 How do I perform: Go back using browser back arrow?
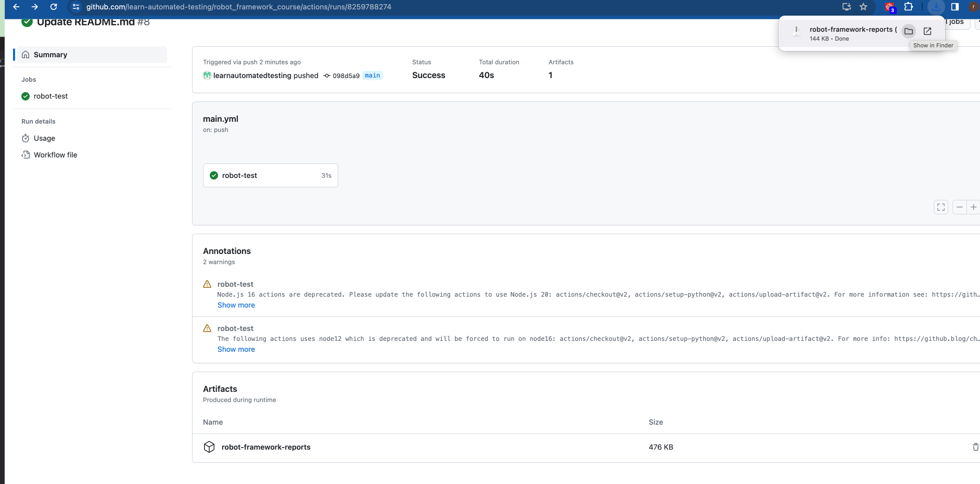[16, 7]
